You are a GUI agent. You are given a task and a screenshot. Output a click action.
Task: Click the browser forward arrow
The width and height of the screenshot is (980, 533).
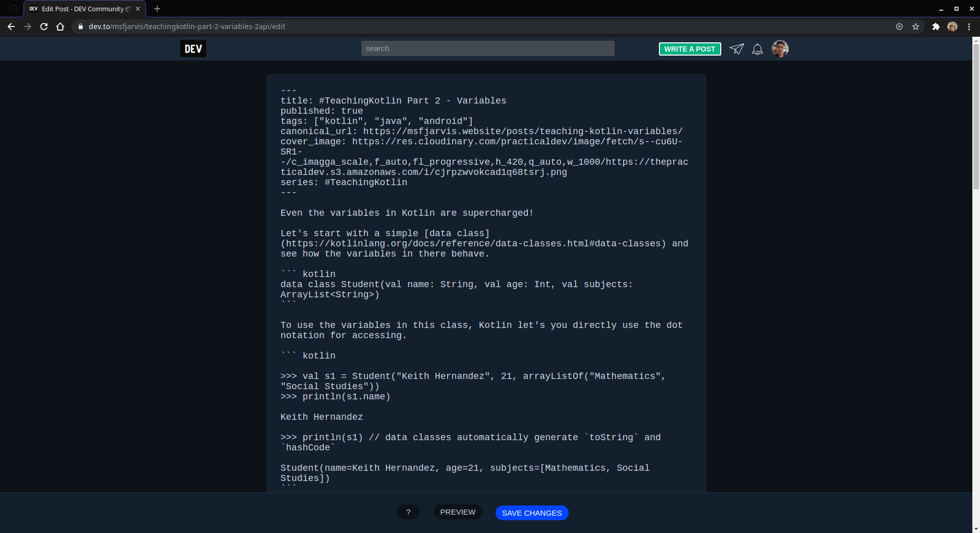(28, 27)
